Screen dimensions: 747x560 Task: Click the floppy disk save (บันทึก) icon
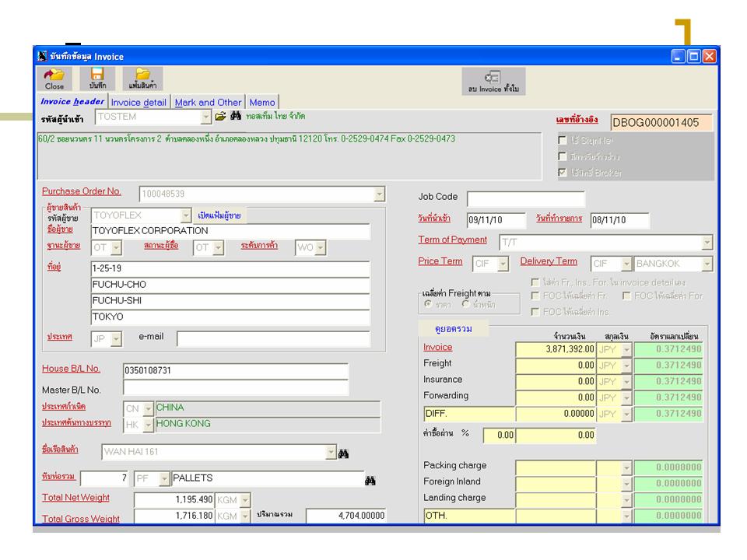coord(97,76)
